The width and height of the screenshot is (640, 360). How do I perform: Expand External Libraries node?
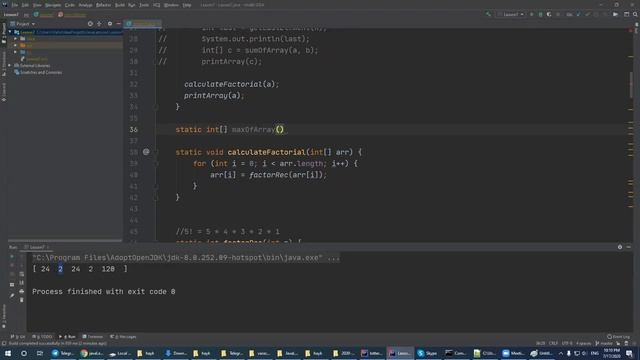pos(10,65)
